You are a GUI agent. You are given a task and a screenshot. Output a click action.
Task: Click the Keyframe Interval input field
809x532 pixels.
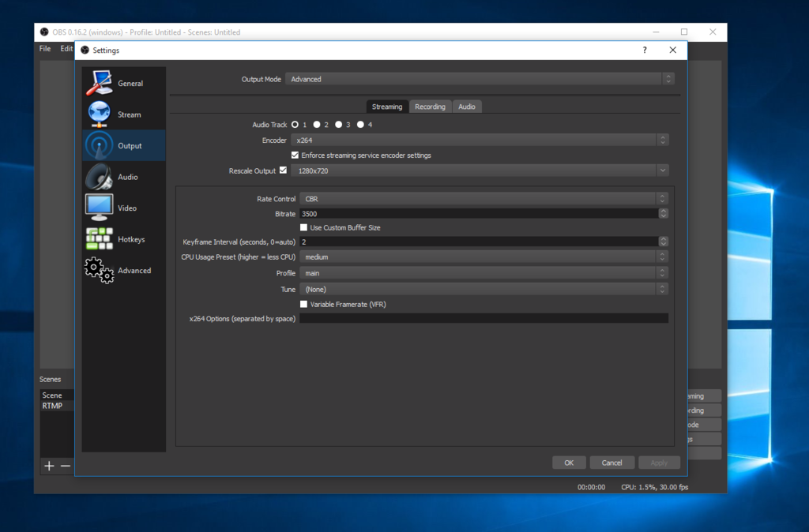[479, 242]
